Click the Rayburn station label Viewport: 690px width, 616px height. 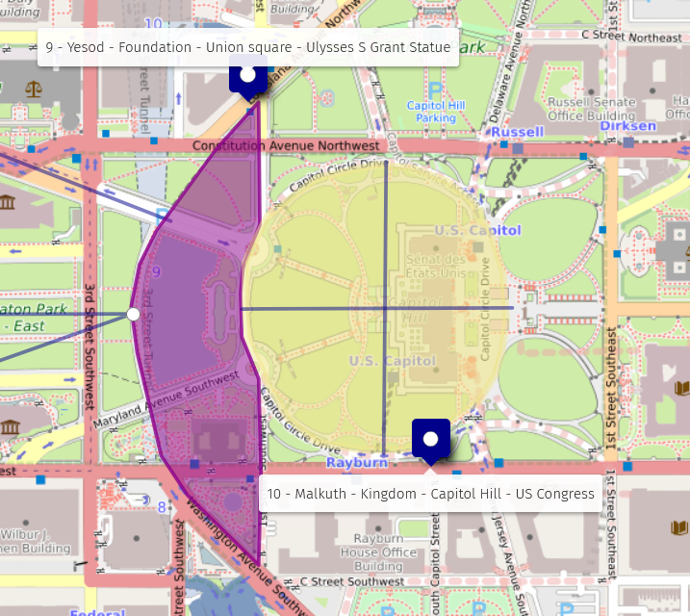(356, 462)
